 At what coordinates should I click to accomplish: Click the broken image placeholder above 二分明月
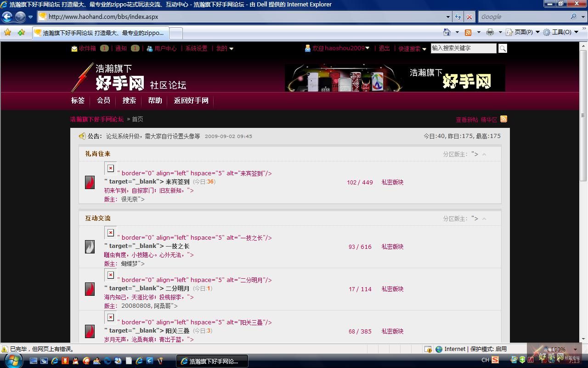click(x=111, y=275)
